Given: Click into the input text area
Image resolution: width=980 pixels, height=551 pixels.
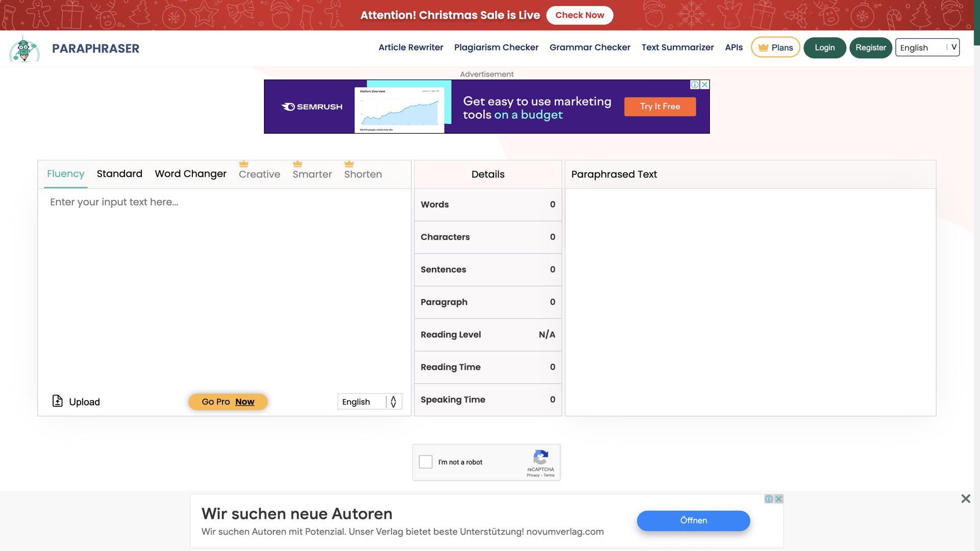Looking at the screenshot, I should 225,286.
